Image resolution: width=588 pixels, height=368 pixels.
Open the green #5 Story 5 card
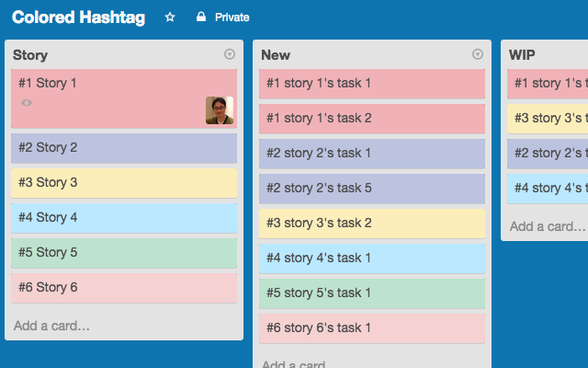pos(124,253)
